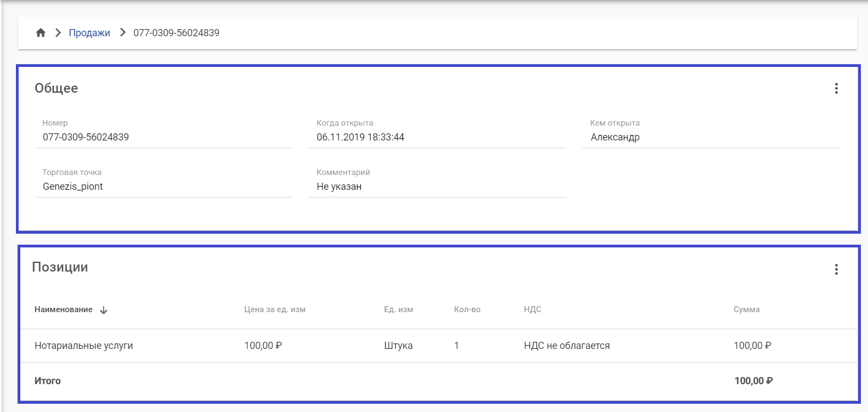The height and width of the screenshot is (412, 868).
Task: Click the Ед. изм column header
Action: 398,309
